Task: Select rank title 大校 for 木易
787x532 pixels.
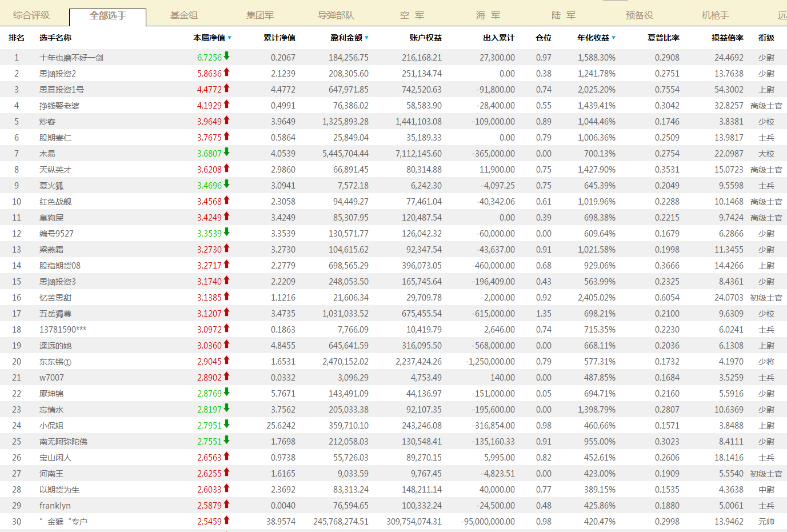Action: 766,154
